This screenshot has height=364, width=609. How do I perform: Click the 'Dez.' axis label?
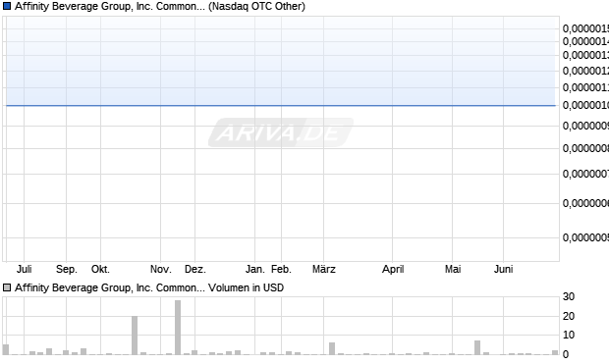(x=194, y=269)
